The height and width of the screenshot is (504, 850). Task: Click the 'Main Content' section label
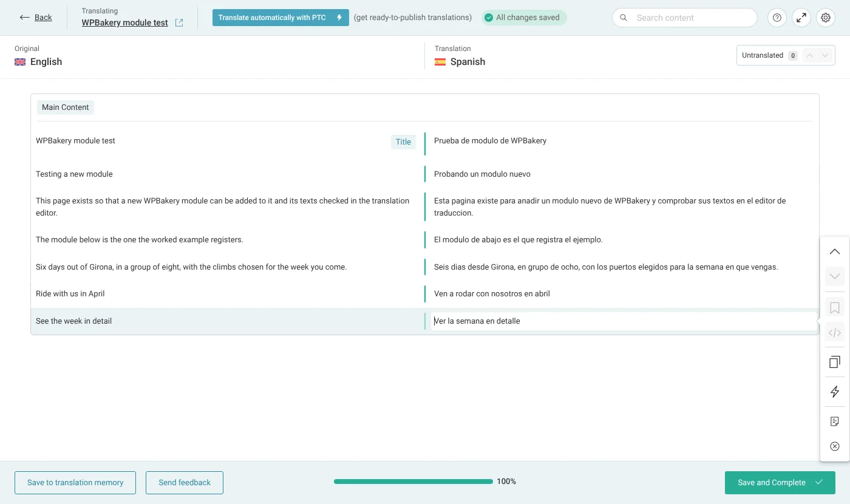66,107
